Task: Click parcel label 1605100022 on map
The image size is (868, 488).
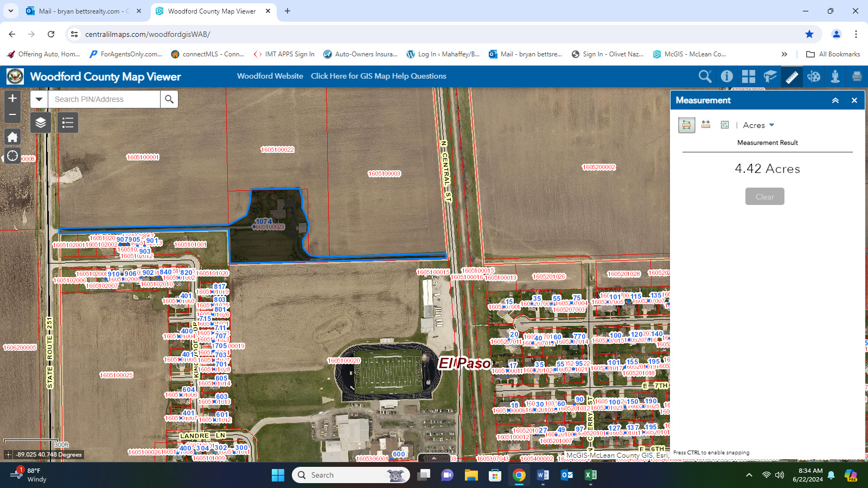Action: [277, 150]
